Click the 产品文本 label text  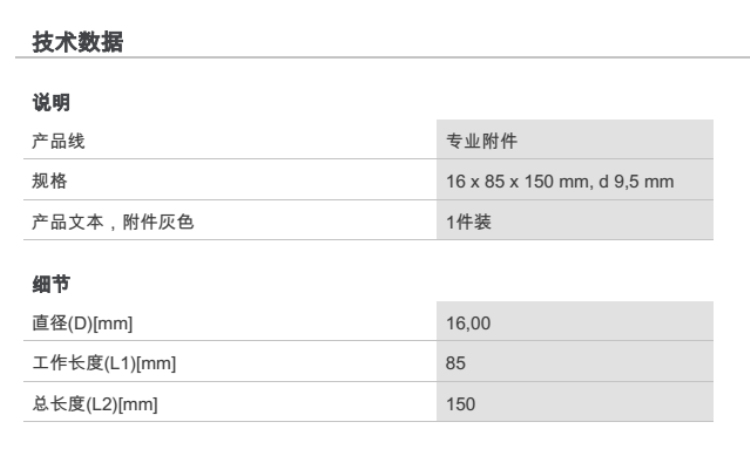coord(66,223)
